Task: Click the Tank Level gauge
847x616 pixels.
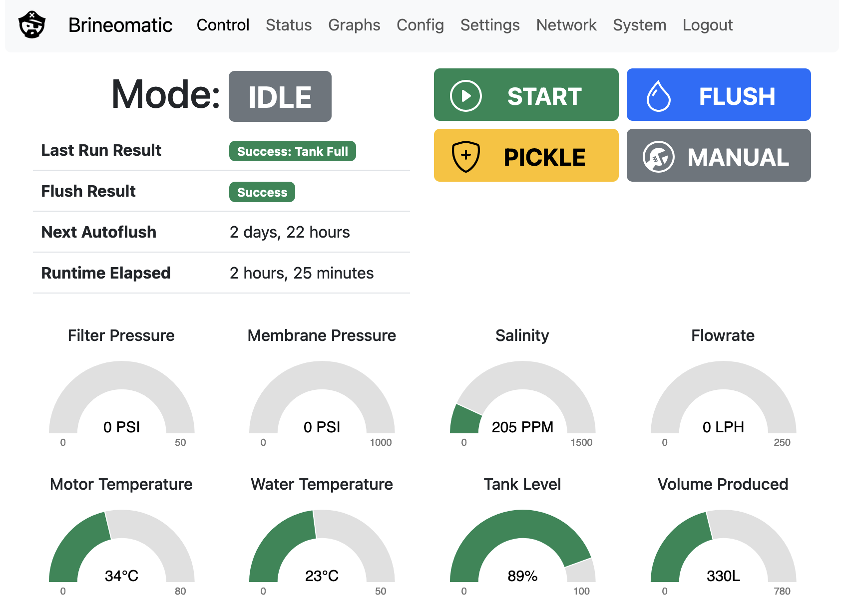Action: point(522,549)
